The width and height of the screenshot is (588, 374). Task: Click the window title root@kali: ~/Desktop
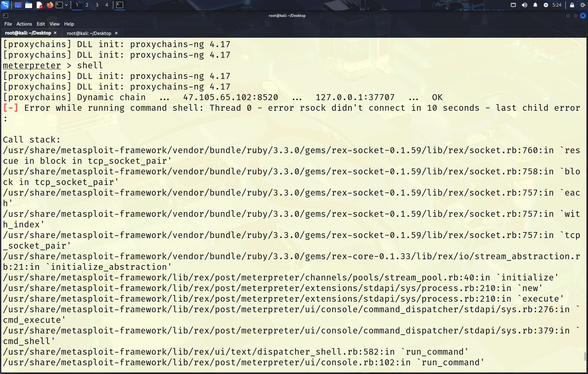[287, 16]
